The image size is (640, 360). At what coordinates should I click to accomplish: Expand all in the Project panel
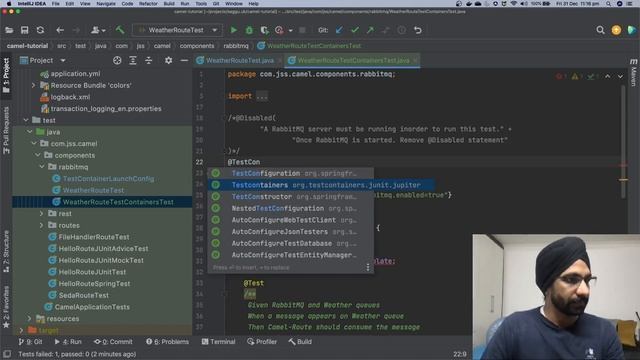point(133,60)
